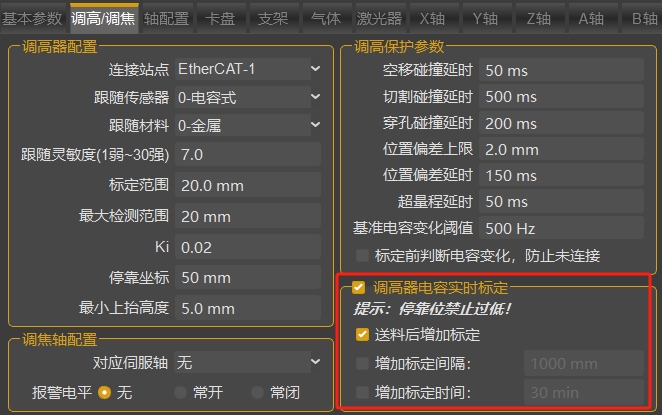Click the 调高器配置 group title

click(60, 46)
